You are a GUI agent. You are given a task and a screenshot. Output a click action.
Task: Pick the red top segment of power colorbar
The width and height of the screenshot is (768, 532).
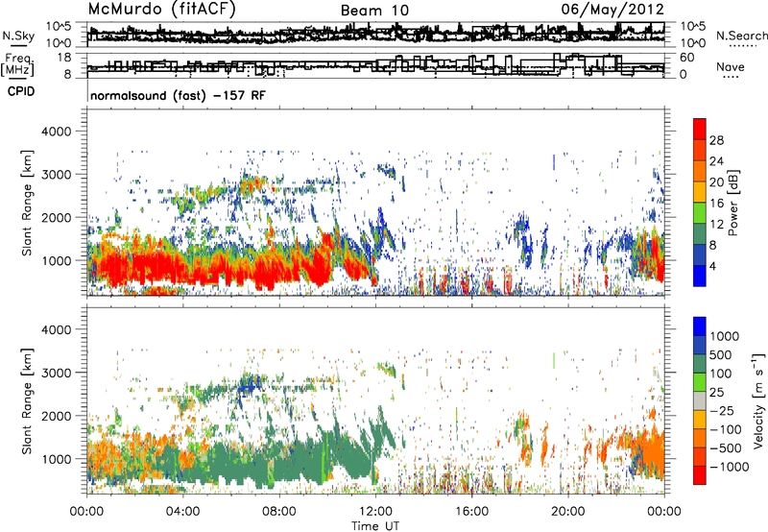pos(700,129)
